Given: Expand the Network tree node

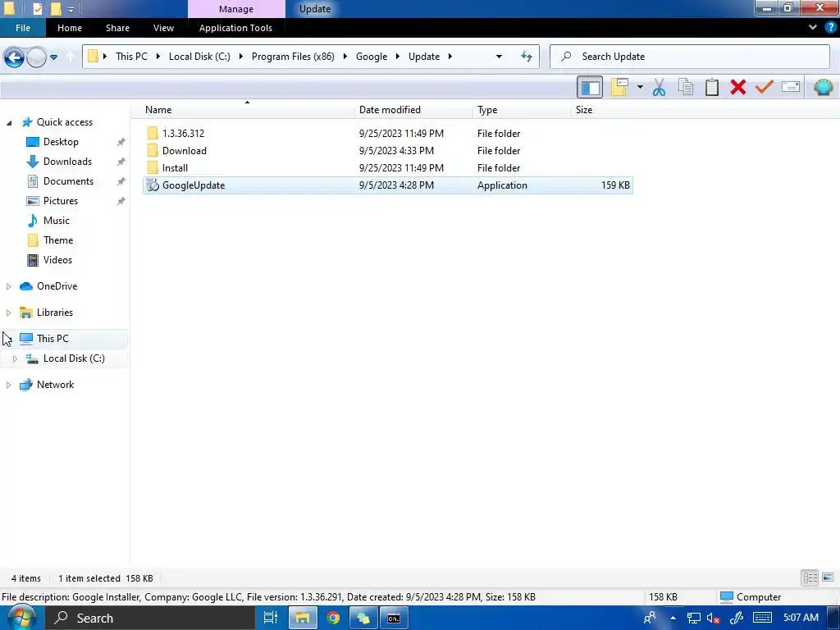Looking at the screenshot, I should click(x=8, y=386).
